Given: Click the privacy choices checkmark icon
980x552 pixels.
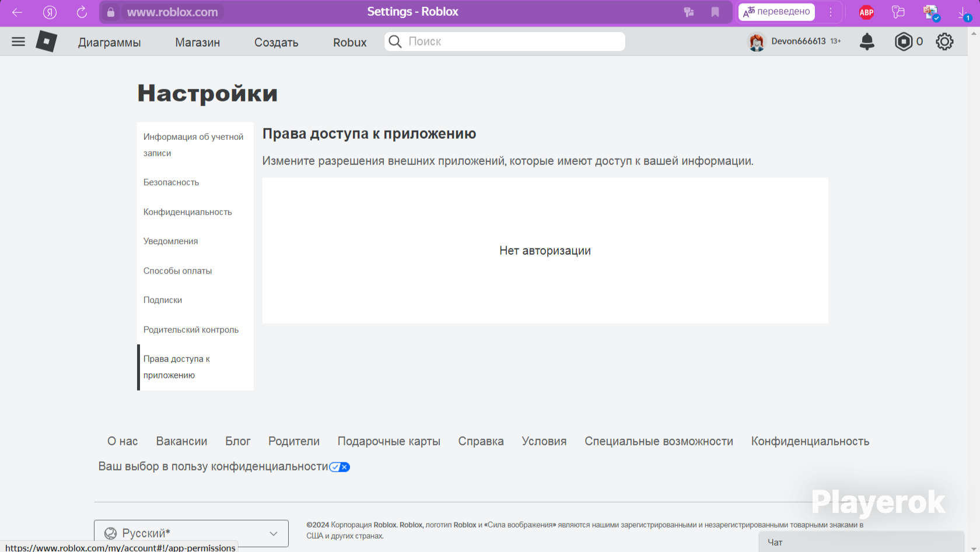Looking at the screenshot, I should (339, 467).
